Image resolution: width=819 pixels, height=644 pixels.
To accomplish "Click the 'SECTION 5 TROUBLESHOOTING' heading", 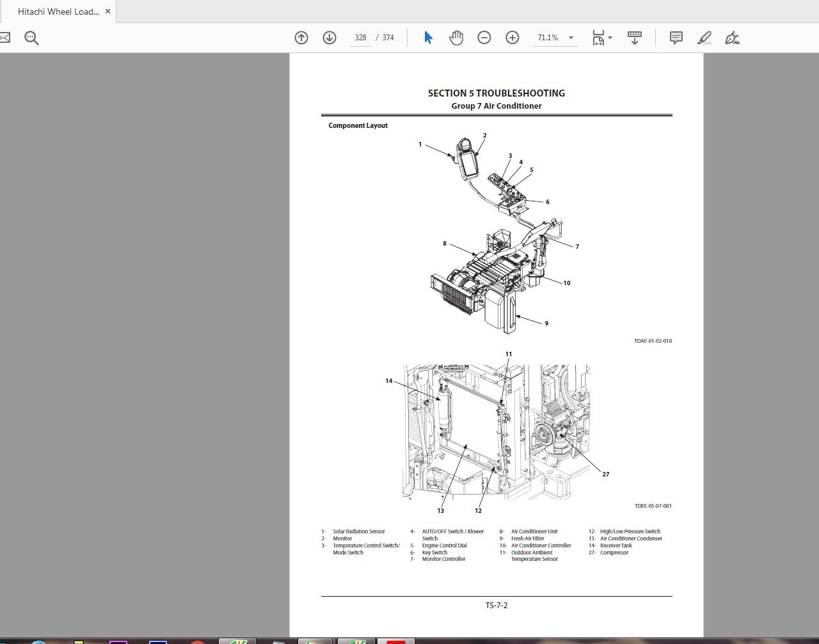I will 497,93.
